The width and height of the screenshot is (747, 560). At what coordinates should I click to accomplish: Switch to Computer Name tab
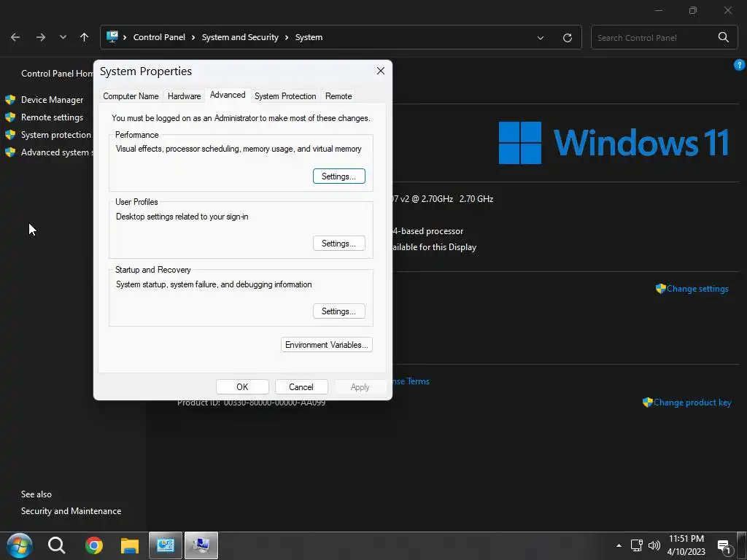point(131,96)
